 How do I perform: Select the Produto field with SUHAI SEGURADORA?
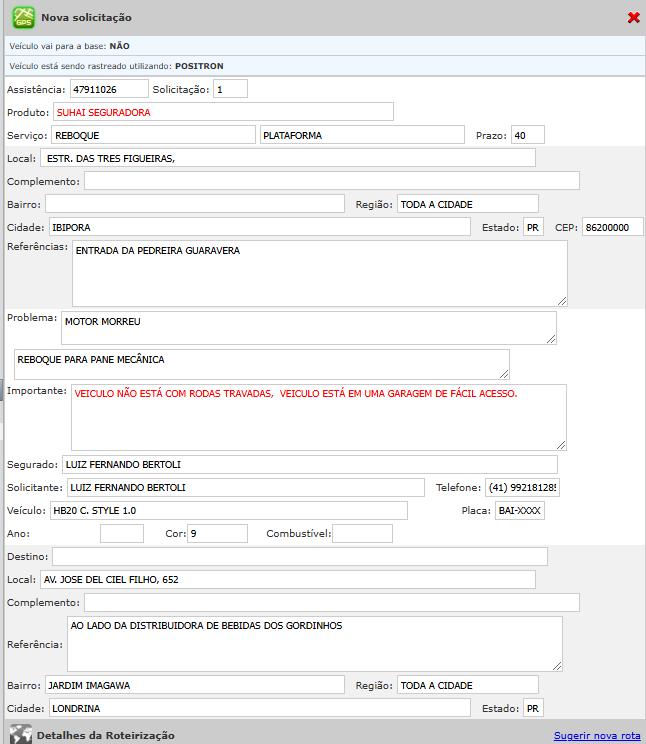[223, 112]
